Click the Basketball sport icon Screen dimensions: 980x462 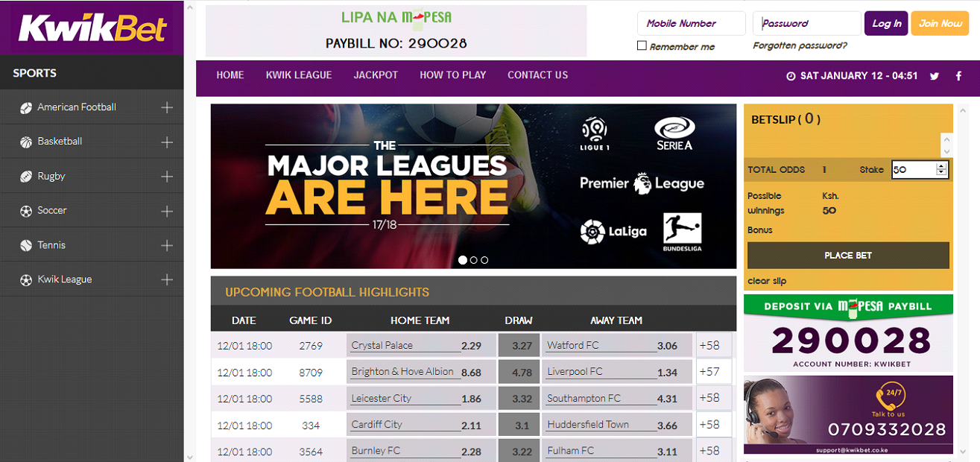coord(25,142)
